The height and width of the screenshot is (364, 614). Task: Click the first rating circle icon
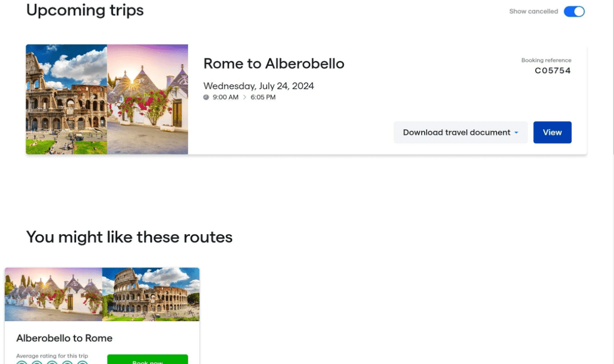[x=22, y=362]
